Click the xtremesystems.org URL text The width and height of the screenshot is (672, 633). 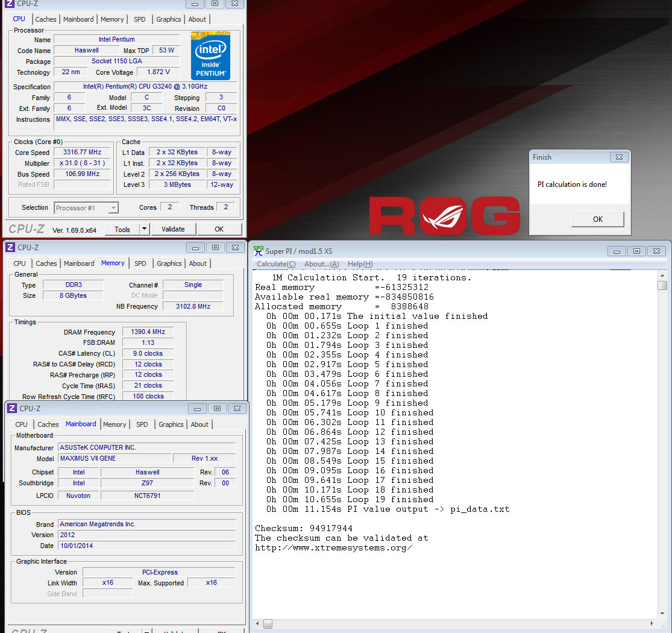point(333,548)
